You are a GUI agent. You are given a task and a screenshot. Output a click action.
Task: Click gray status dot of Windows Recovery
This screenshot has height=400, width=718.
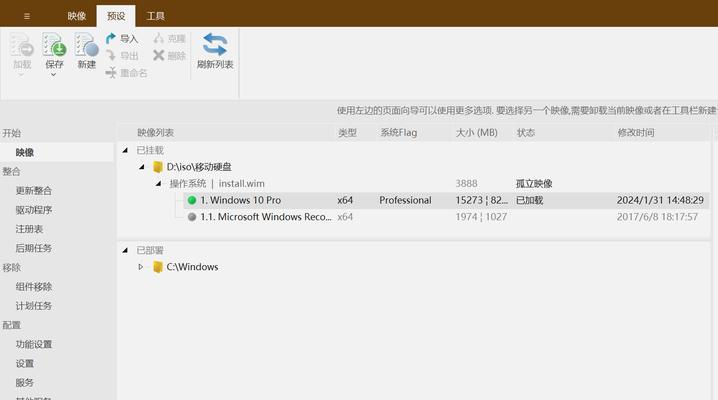click(x=192, y=217)
